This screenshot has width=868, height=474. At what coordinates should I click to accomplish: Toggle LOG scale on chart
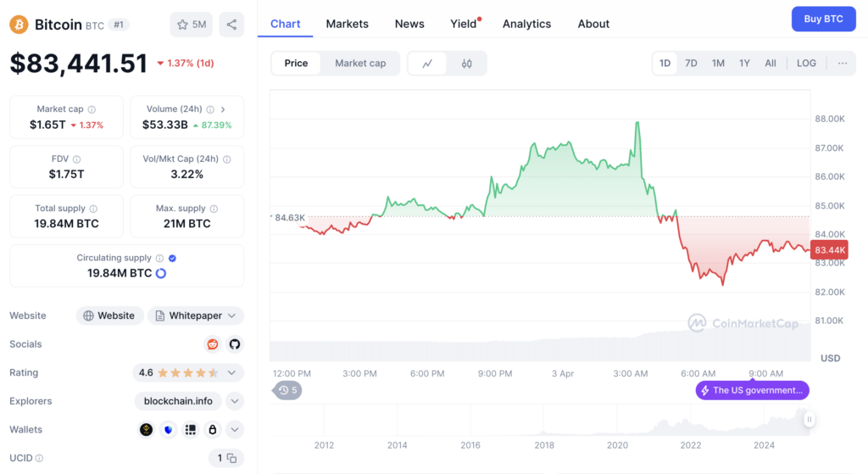pos(807,63)
